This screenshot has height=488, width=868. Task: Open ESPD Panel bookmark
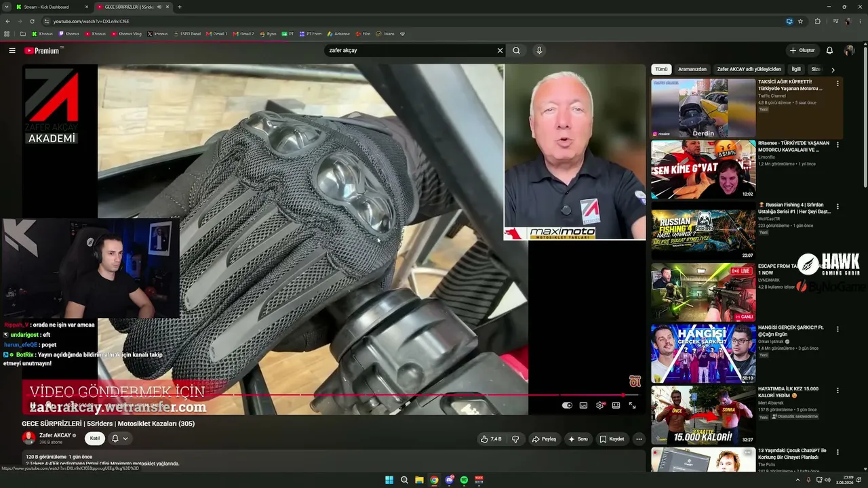click(x=186, y=33)
